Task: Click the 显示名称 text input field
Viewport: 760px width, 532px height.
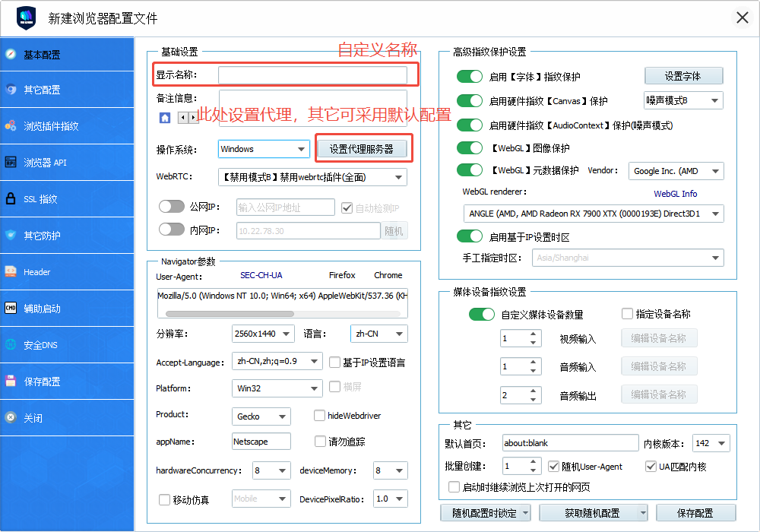Action: (312, 74)
